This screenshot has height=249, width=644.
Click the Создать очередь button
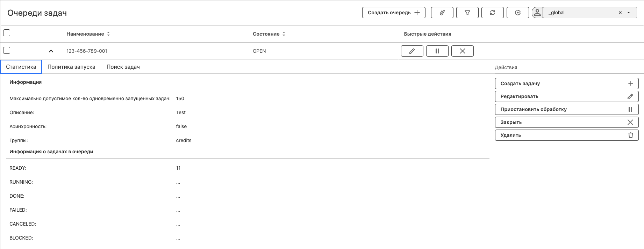393,13
